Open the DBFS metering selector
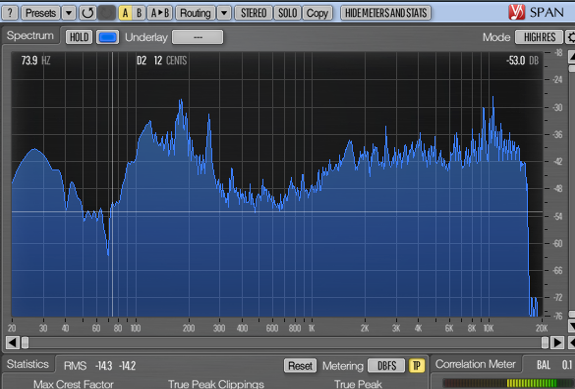Screen dimensions: 575x389 point(387,366)
